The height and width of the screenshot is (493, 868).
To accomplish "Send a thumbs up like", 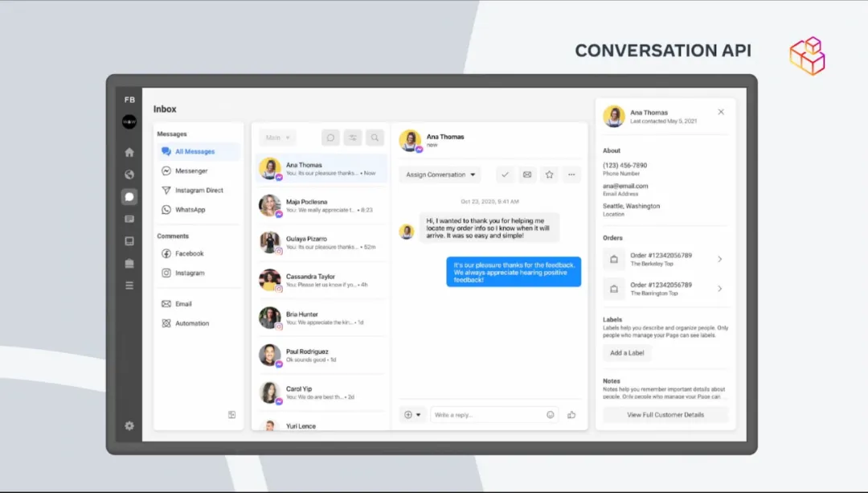I will pyautogui.click(x=571, y=414).
